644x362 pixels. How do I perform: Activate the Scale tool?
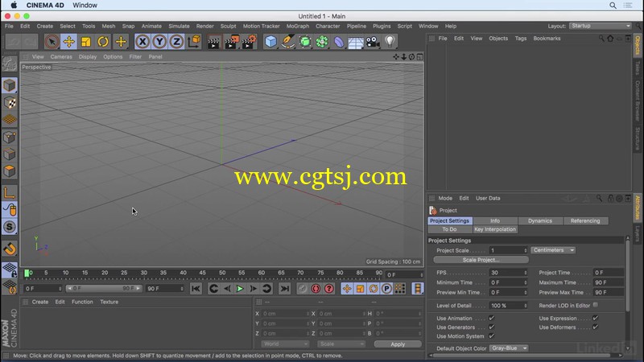coord(86,42)
